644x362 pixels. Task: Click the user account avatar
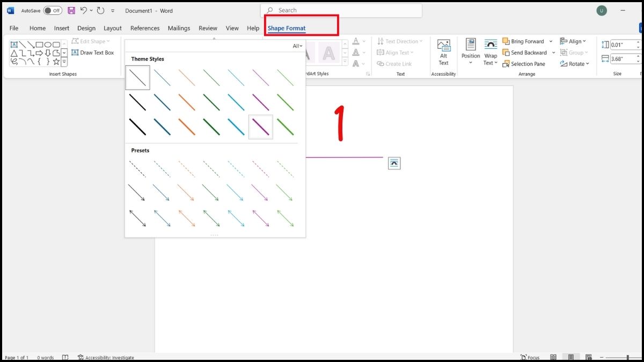pos(601,11)
